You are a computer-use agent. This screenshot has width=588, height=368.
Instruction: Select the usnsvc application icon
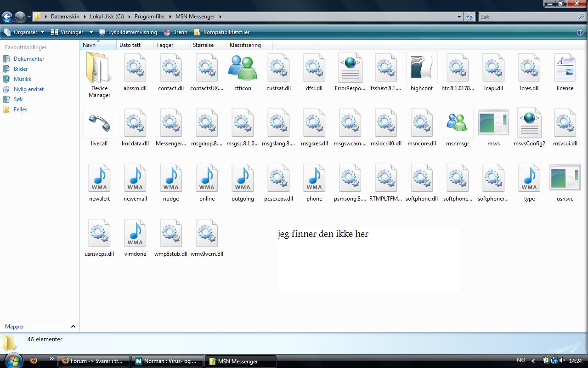click(x=565, y=178)
